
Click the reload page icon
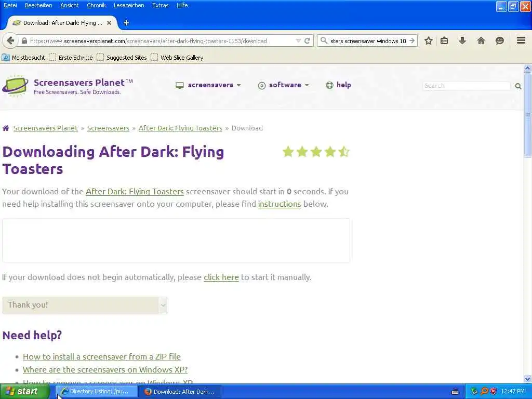308,41
